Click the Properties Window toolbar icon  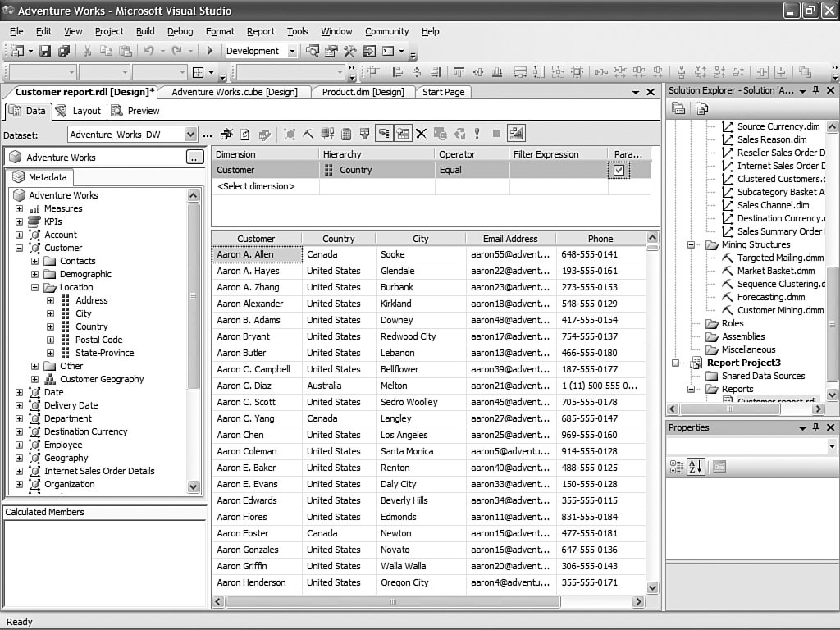(x=331, y=51)
